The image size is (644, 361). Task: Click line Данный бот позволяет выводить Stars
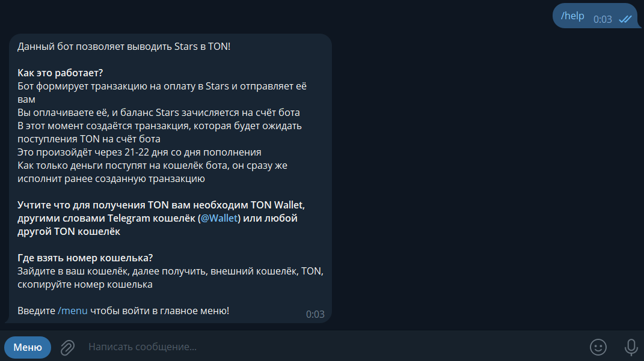124,47
